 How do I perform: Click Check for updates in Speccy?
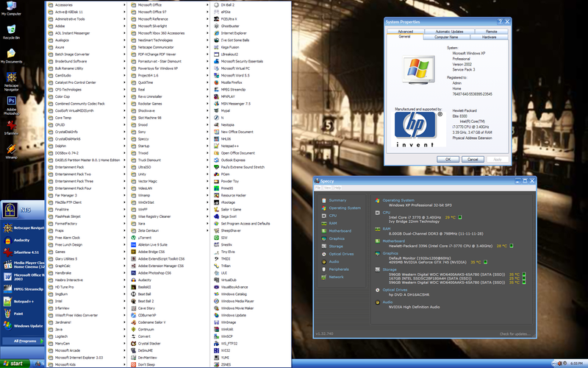coord(515,334)
